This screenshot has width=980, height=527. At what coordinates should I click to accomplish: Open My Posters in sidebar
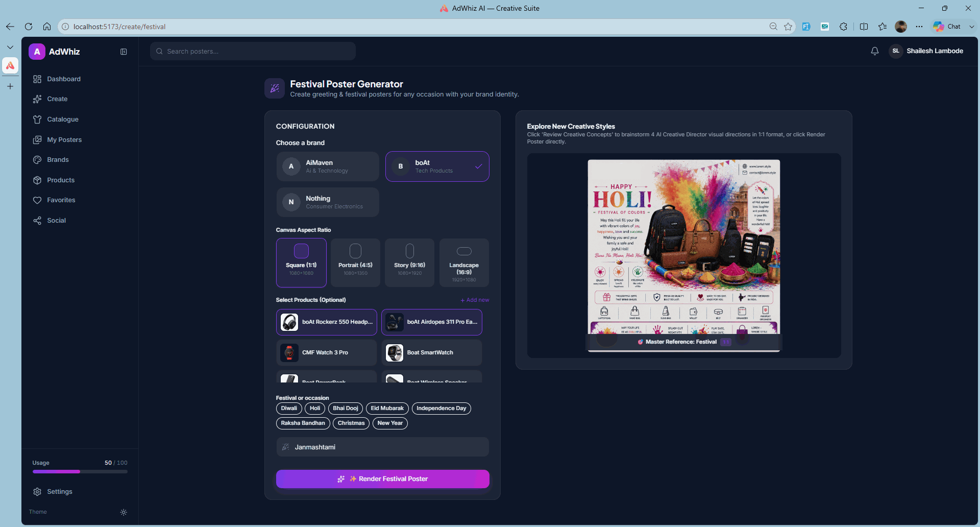click(64, 140)
